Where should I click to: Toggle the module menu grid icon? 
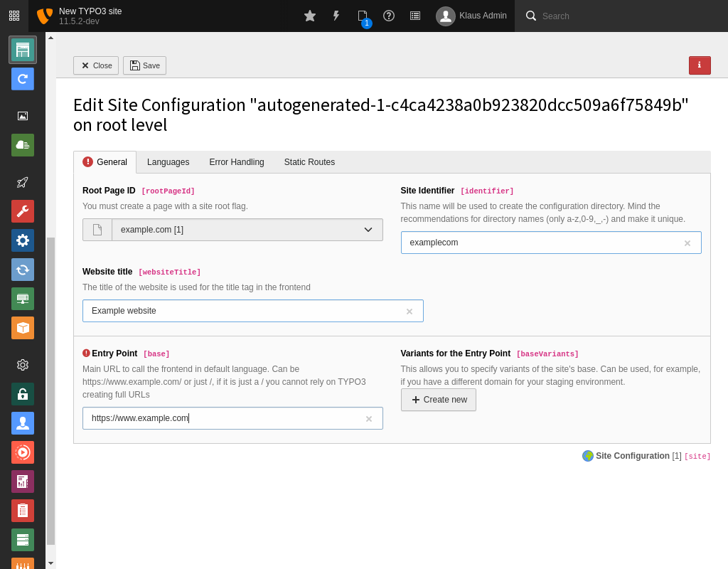click(x=14, y=16)
